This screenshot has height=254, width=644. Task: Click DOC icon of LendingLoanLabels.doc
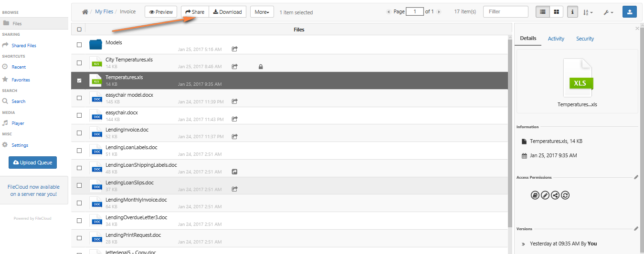pyautogui.click(x=96, y=150)
